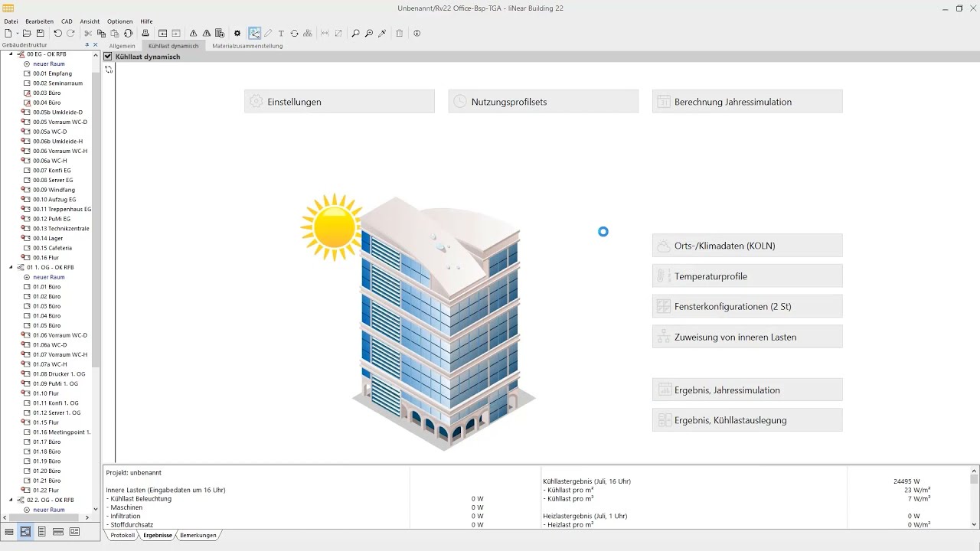Open the info icon in toolbar
The height and width of the screenshot is (551, 980).
(416, 34)
